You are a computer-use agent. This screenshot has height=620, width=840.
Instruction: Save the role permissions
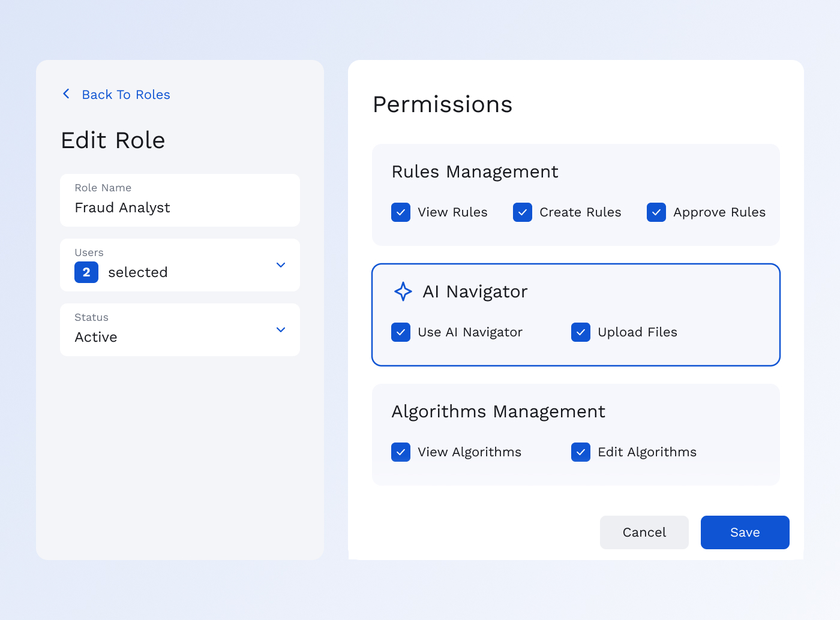click(x=745, y=532)
